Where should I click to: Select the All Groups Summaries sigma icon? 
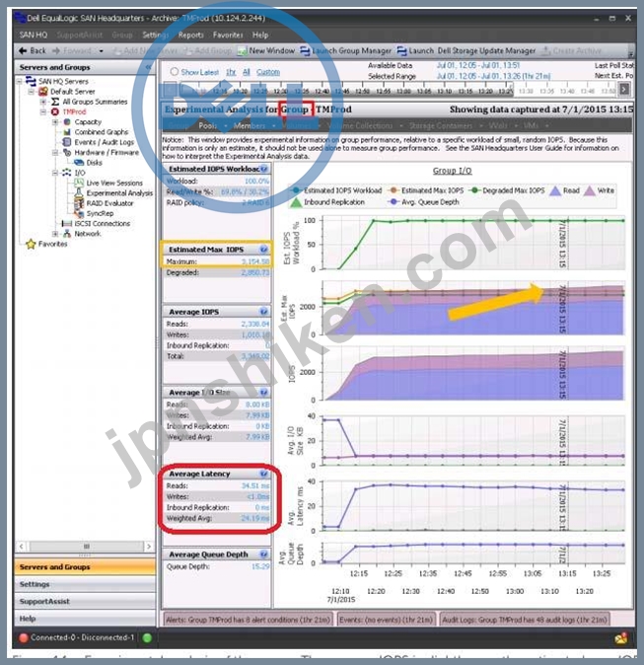55,102
